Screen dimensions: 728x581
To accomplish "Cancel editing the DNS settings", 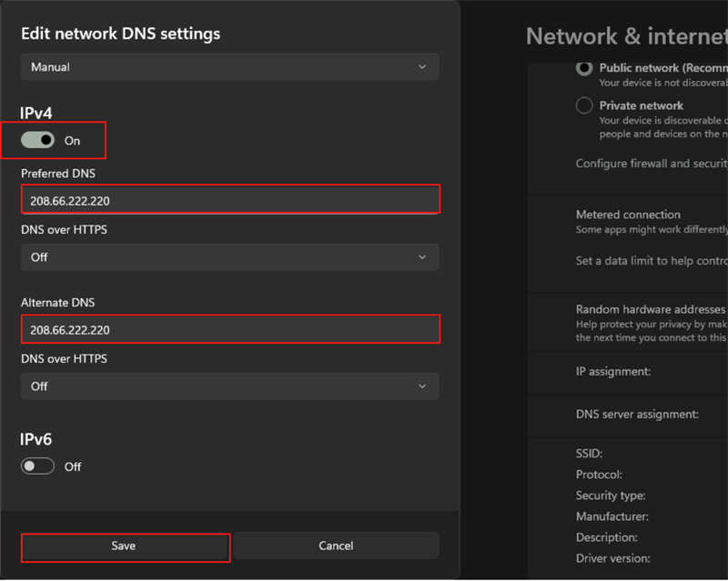I will coord(336,546).
